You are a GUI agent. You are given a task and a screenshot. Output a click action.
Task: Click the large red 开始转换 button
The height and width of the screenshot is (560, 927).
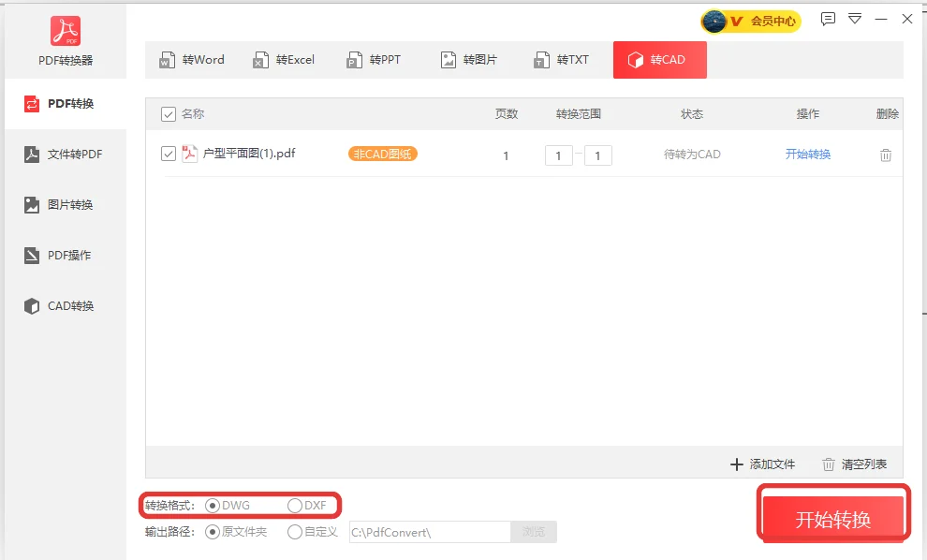pyautogui.click(x=833, y=519)
